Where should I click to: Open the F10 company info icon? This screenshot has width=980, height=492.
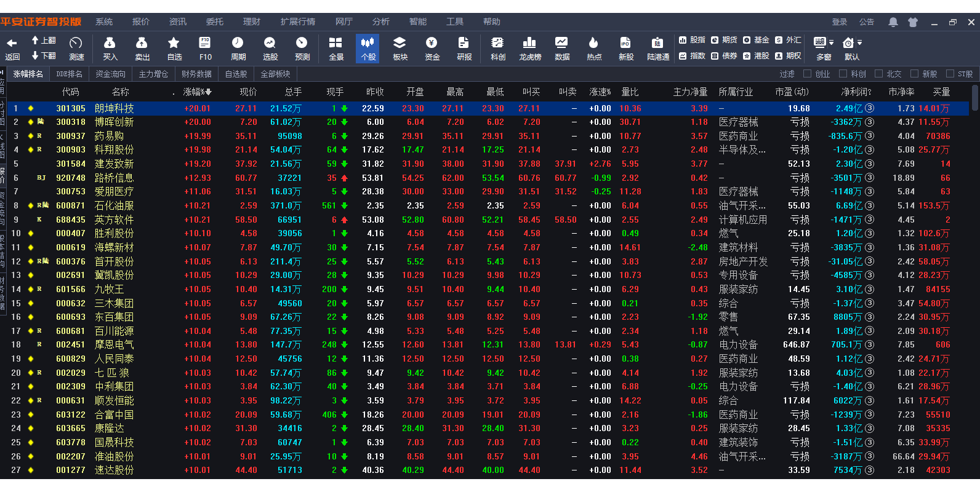point(205,43)
